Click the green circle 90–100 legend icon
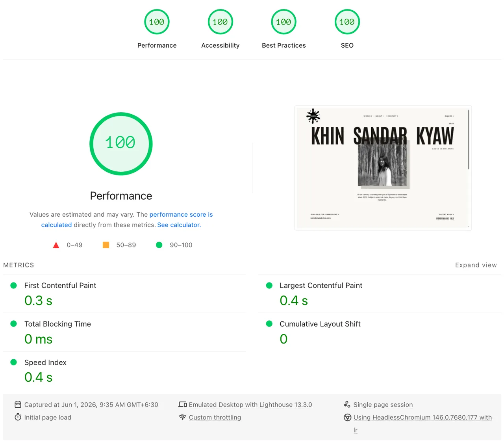The width and height of the screenshot is (504, 444). [159, 245]
